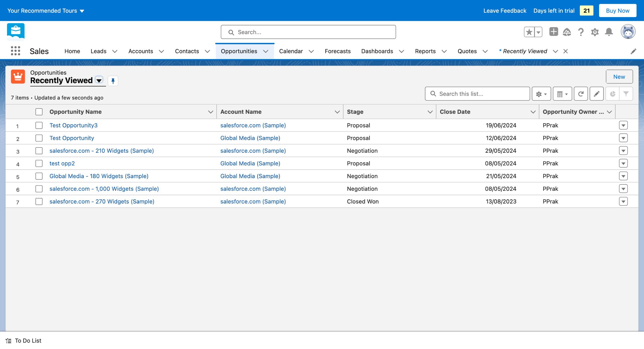Click the New opportunity button
This screenshot has height=349, width=644.
(x=619, y=77)
